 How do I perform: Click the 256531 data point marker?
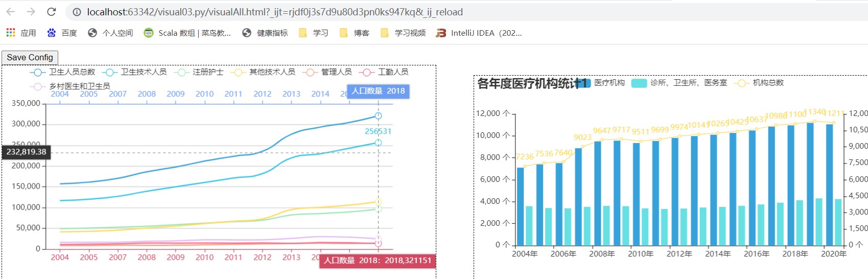[x=378, y=143]
